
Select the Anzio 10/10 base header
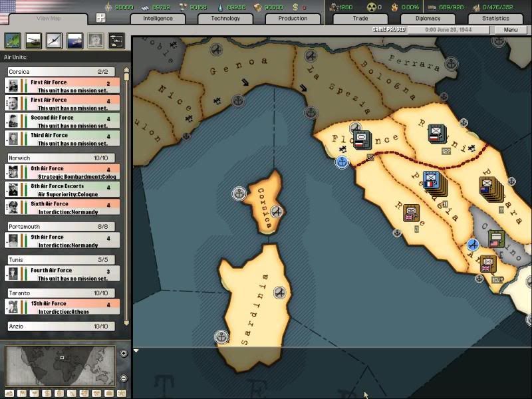tap(61, 326)
